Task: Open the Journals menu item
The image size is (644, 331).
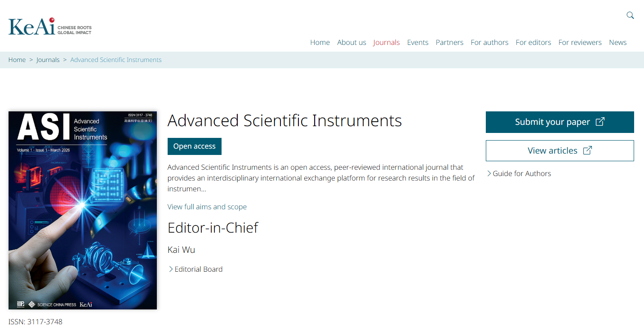Action: tap(386, 42)
